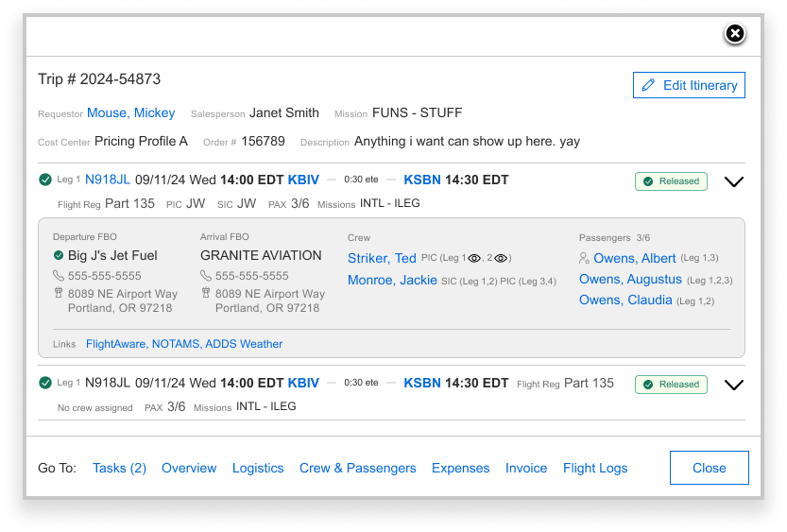Screen dimensions: 787x532
Task: Open requestor Mouse, Mickey link
Action: point(131,113)
